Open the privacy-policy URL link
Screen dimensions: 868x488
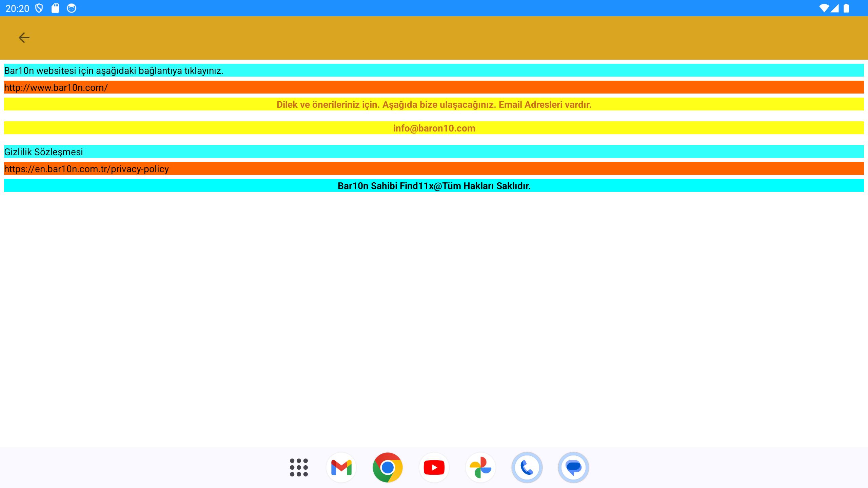click(x=434, y=168)
